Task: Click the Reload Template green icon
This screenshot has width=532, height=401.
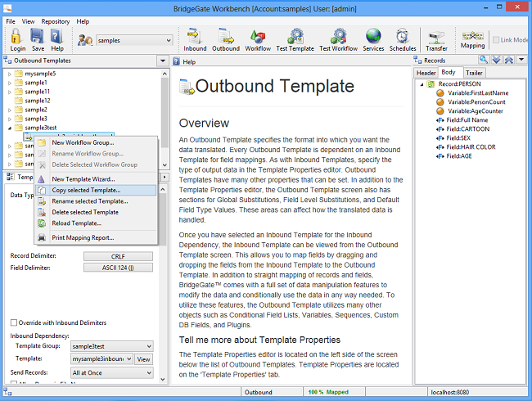Action: [x=42, y=223]
